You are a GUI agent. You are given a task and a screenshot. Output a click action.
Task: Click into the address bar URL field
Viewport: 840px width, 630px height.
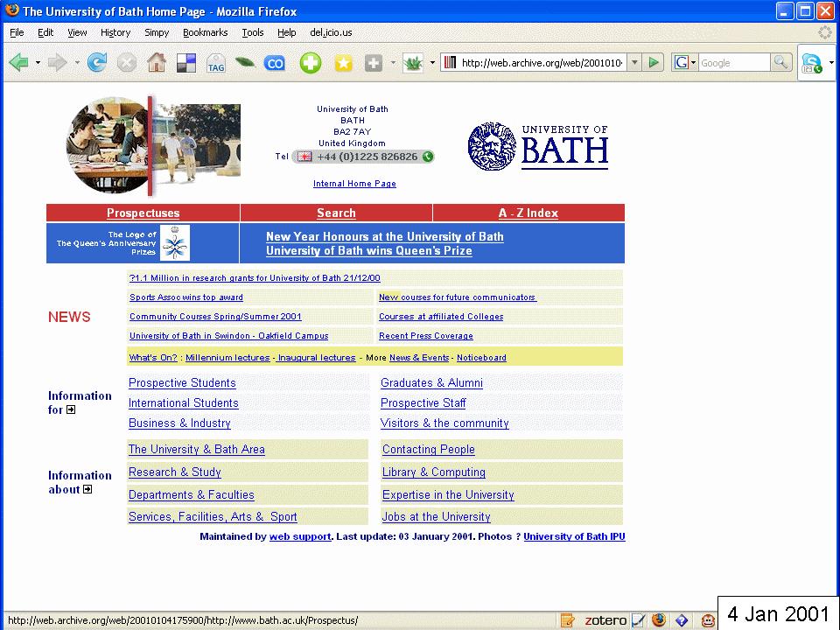pyautogui.click(x=541, y=63)
